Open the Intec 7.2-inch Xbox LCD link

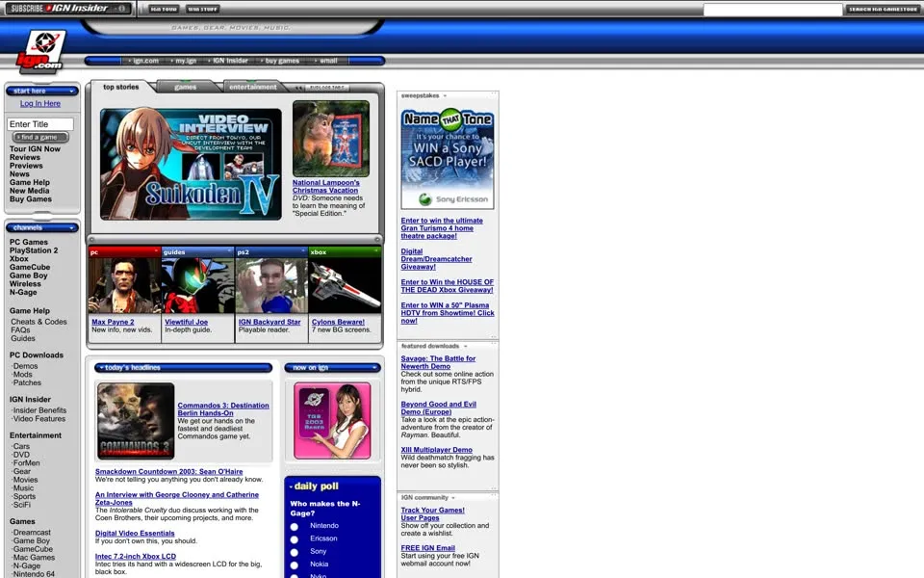pos(136,556)
